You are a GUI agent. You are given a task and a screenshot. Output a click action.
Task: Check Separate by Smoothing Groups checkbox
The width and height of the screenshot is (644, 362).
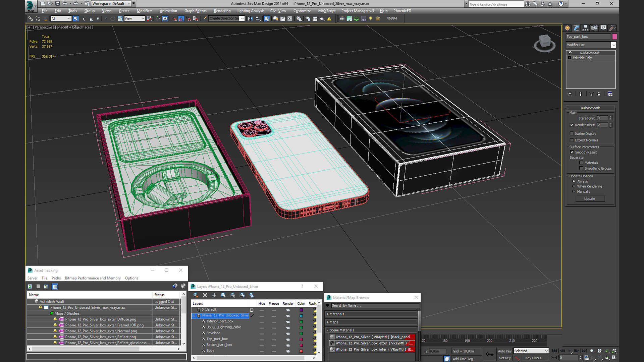click(581, 168)
